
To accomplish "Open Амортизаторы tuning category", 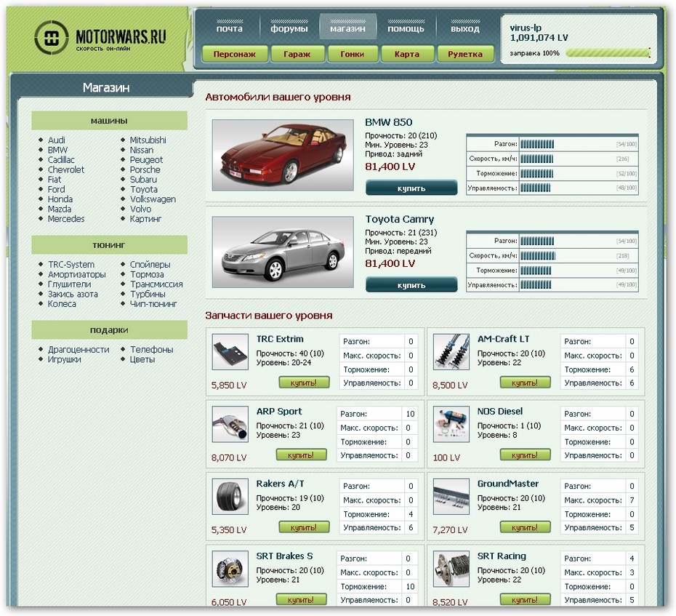I will click(x=77, y=274).
